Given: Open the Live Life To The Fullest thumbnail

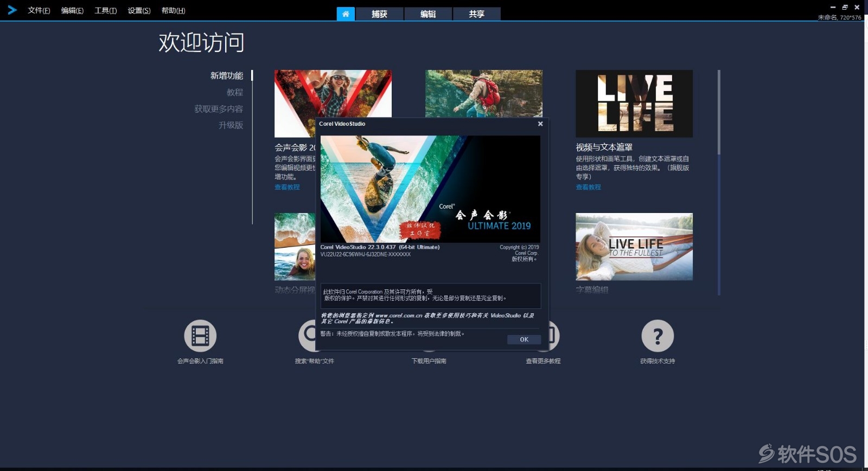Looking at the screenshot, I should point(634,247).
